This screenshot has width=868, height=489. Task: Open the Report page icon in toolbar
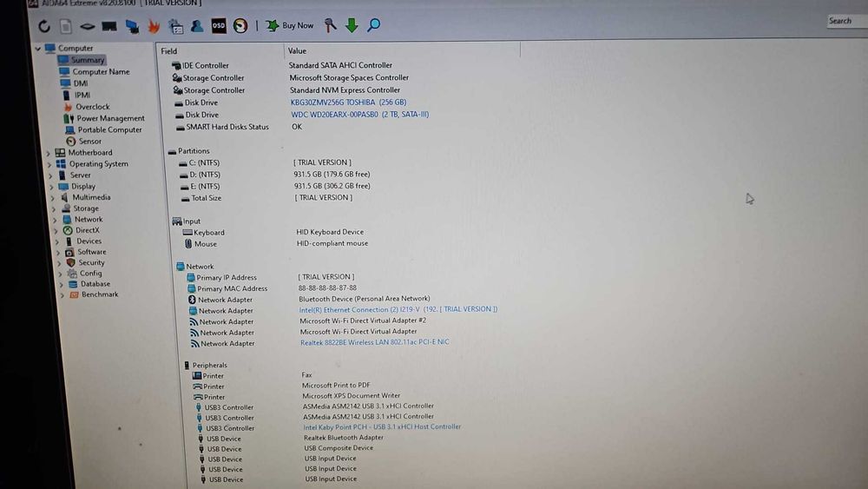tap(66, 26)
